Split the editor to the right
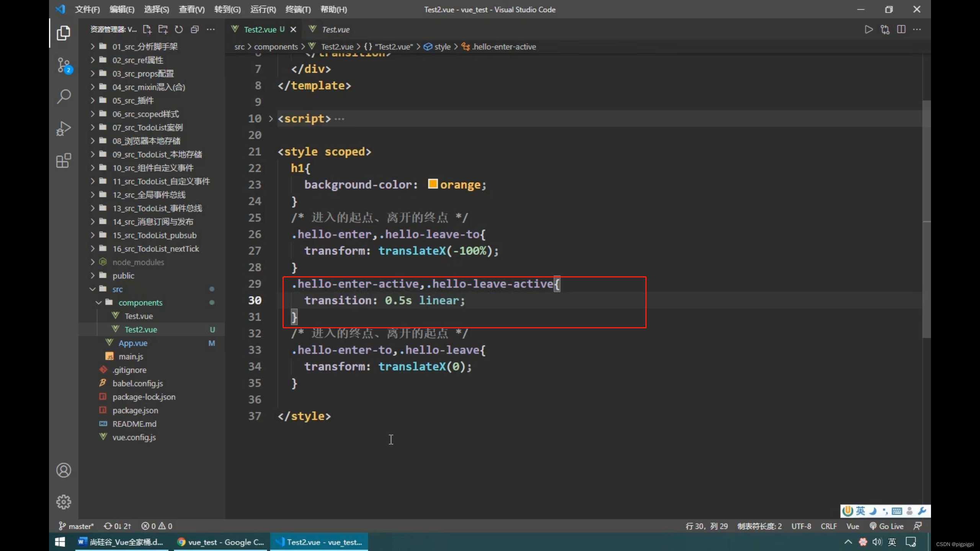 [x=901, y=29]
